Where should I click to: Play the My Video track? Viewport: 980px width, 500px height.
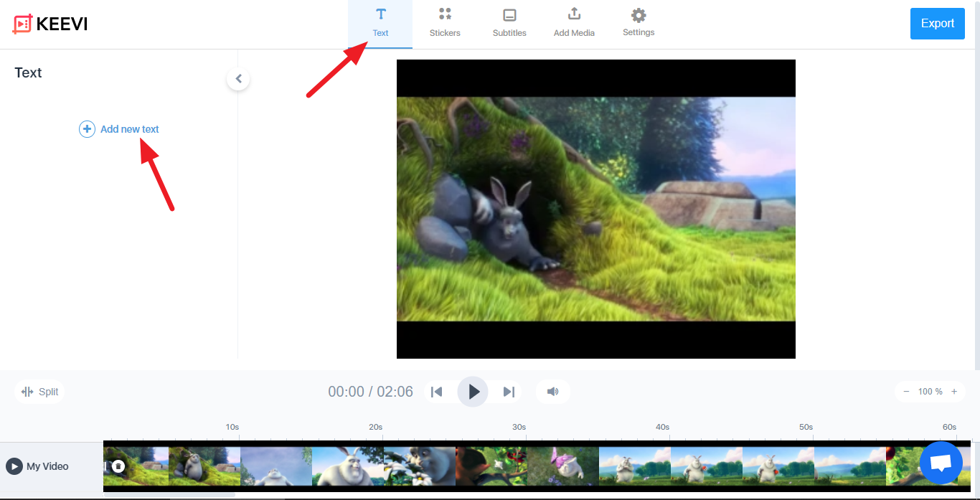14,466
